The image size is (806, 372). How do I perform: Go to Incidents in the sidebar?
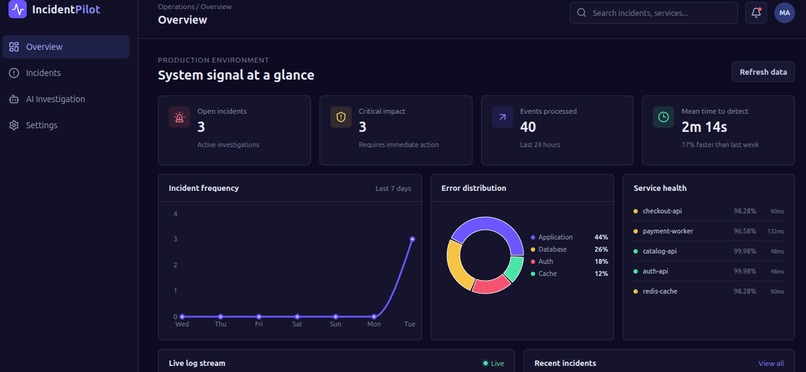(x=66, y=73)
